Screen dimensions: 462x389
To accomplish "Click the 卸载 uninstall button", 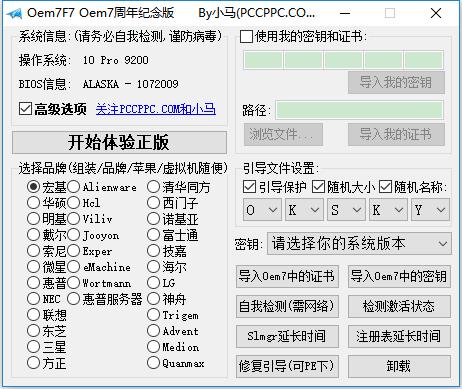I will (x=399, y=366).
